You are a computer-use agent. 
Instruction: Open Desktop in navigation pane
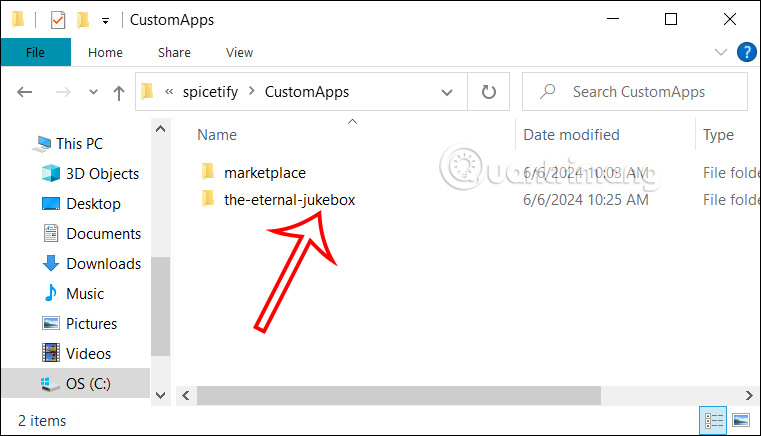point(93,204)
